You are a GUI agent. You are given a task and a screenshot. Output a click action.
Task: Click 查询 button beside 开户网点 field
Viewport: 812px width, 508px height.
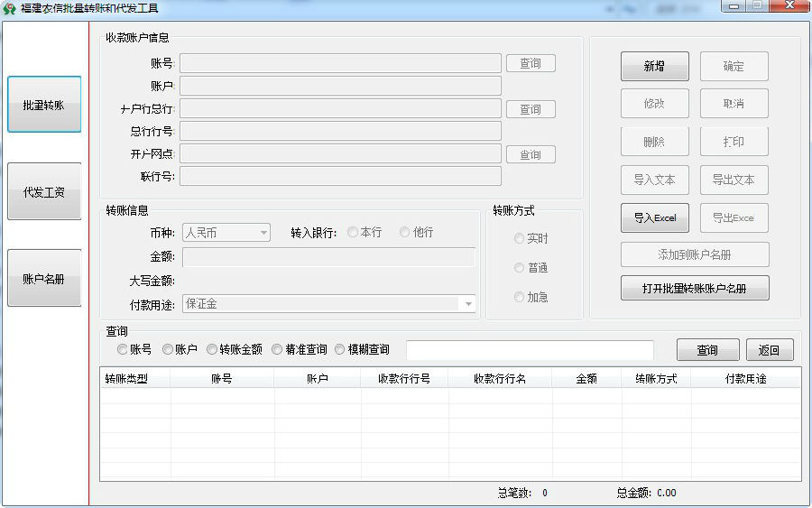point(531,154)
